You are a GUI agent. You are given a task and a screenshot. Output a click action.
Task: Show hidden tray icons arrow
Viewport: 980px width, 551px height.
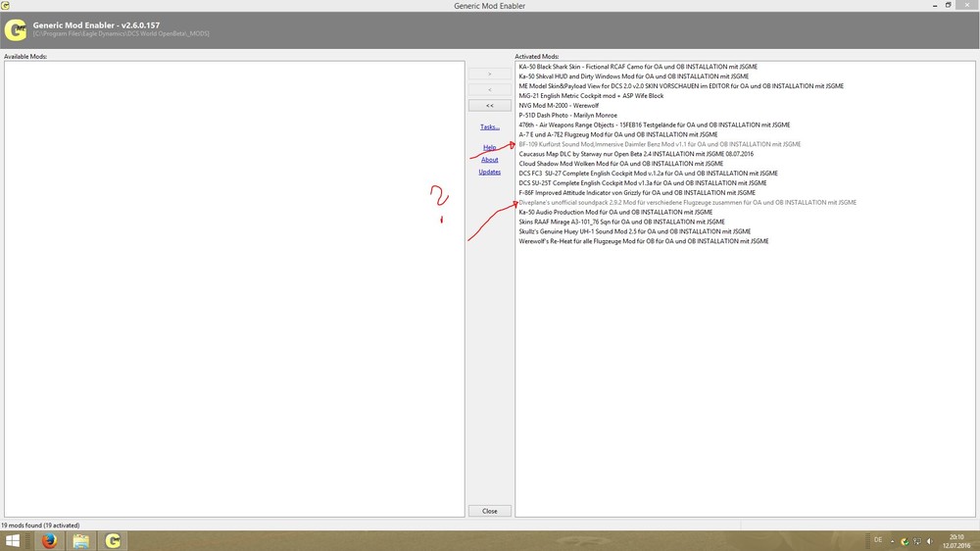[892, 541]
